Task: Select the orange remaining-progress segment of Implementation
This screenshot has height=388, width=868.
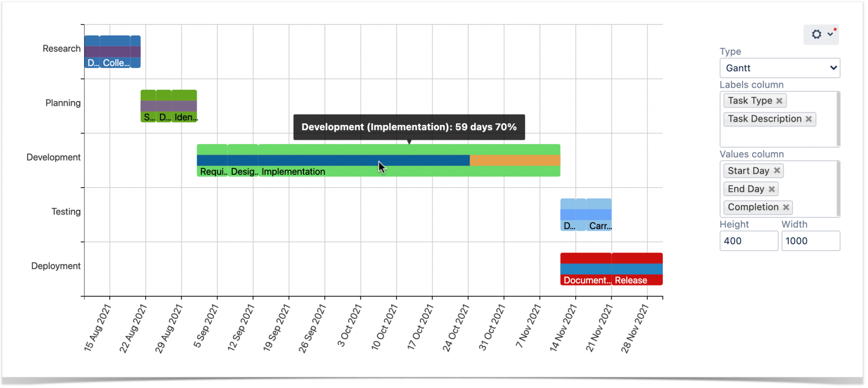Action: pyautogui.click(x=514, y=160)
